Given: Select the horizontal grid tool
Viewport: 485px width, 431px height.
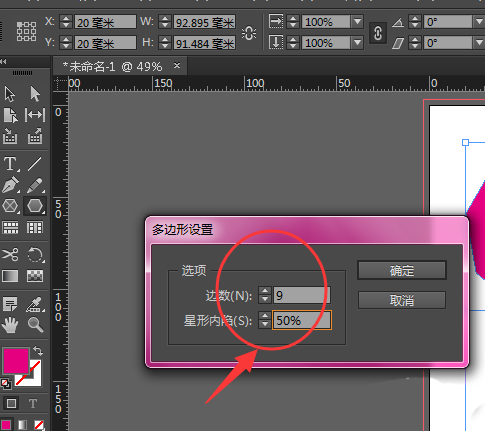Looking at the screenshot, I should [10, 228].
